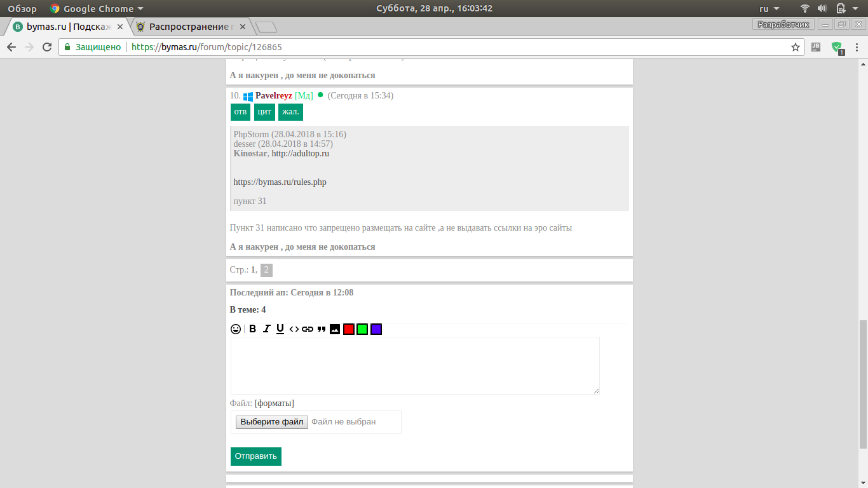
Task: Open the green shield adblock extension
Action: click(837, 47)
